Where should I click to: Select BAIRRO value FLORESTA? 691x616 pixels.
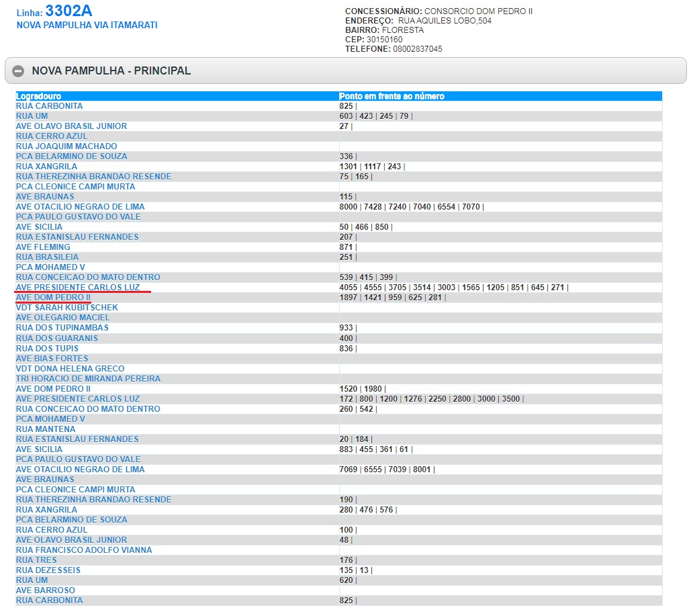pos(403,30)
